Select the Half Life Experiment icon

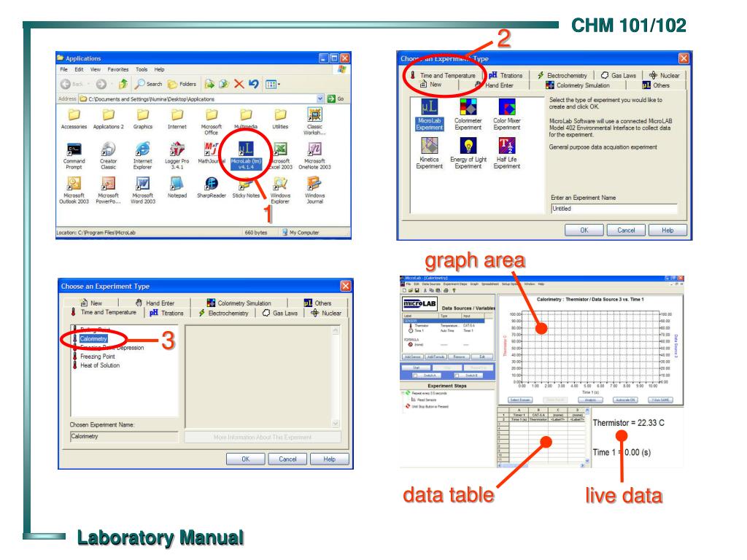(x=506, y=153)
